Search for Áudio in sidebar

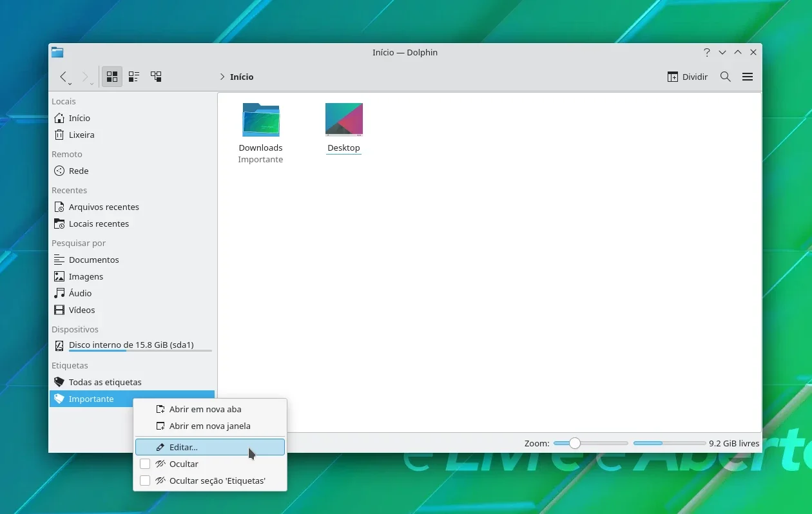pyautogui.click(x=132, y=293)
